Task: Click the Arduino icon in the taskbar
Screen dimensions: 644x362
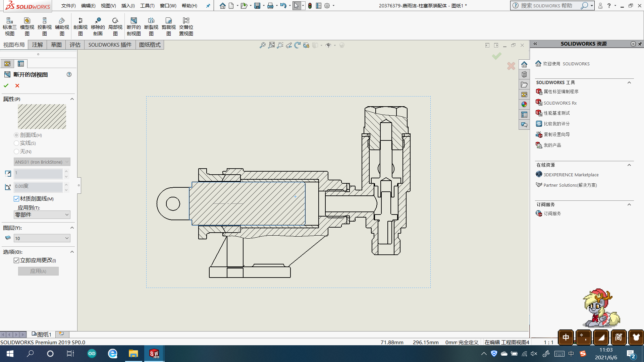Action: coord(92,354)
